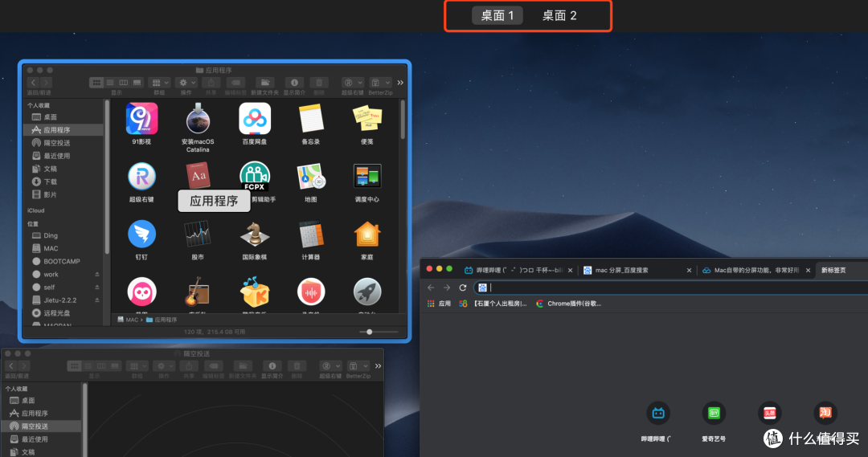Select 下载 in 应用程序 window sidebar
The width and height of the screenshot is (868, 457).
[x=63, y=182]
